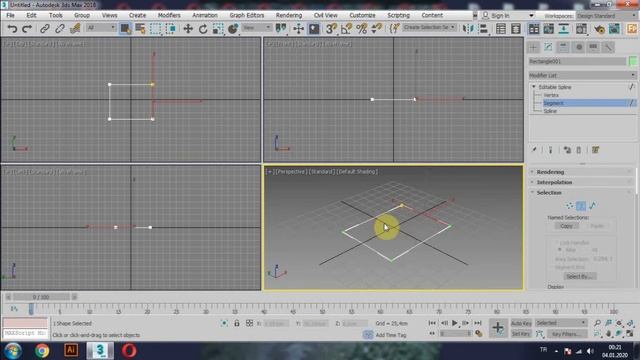Open the Schematic View icon

point(564,29)
